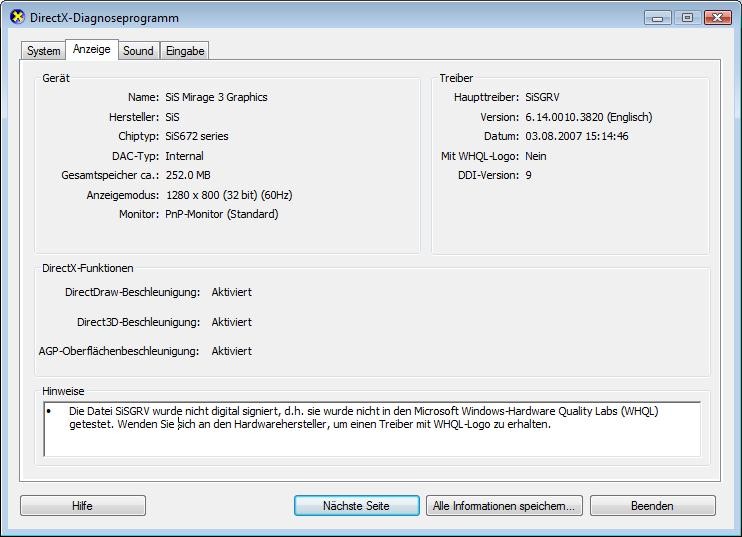Select the Anzeige tab
This screenshot has height=537, width=742.
pyautogui.click(x=92, y=49)
